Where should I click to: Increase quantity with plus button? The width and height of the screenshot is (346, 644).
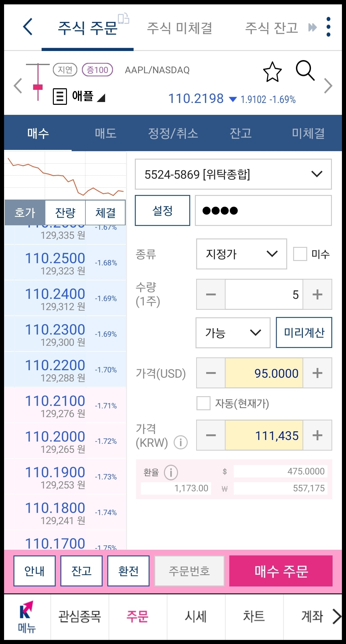tap(317, 294)
